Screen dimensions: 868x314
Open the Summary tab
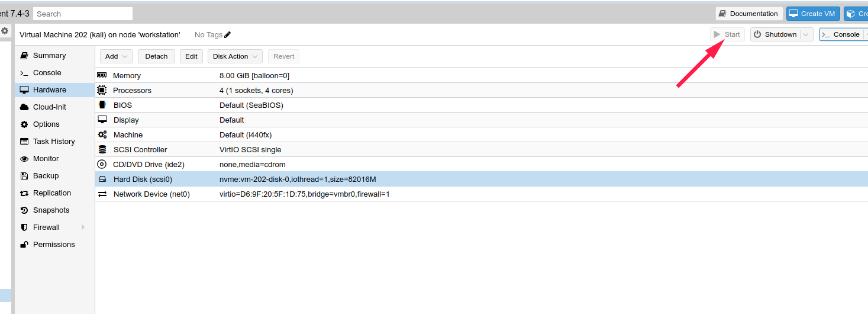coord(49,56)
